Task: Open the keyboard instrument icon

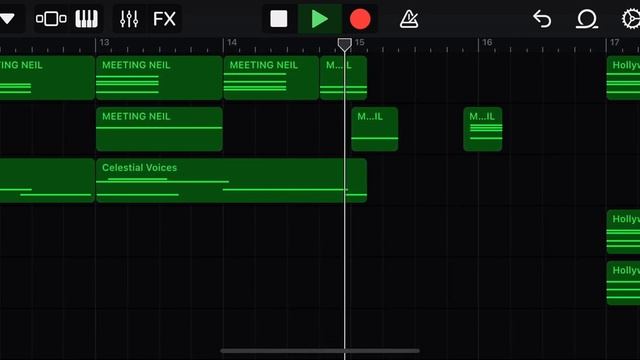Action: 87,19
